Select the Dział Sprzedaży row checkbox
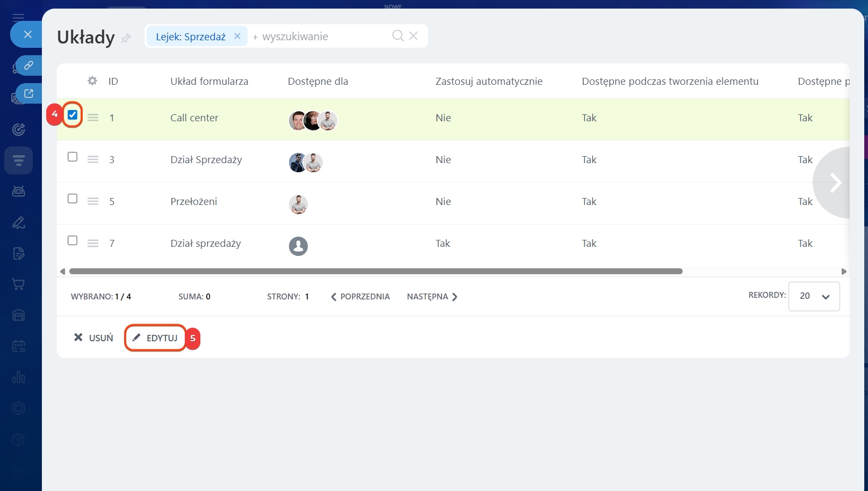 [x=73, y=157]
